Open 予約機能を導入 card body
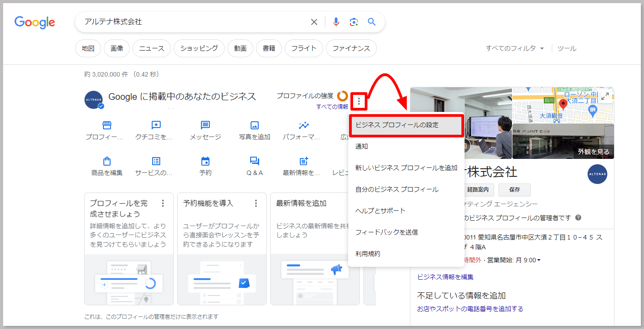644x329 pixels. click(x=222, y=249)
